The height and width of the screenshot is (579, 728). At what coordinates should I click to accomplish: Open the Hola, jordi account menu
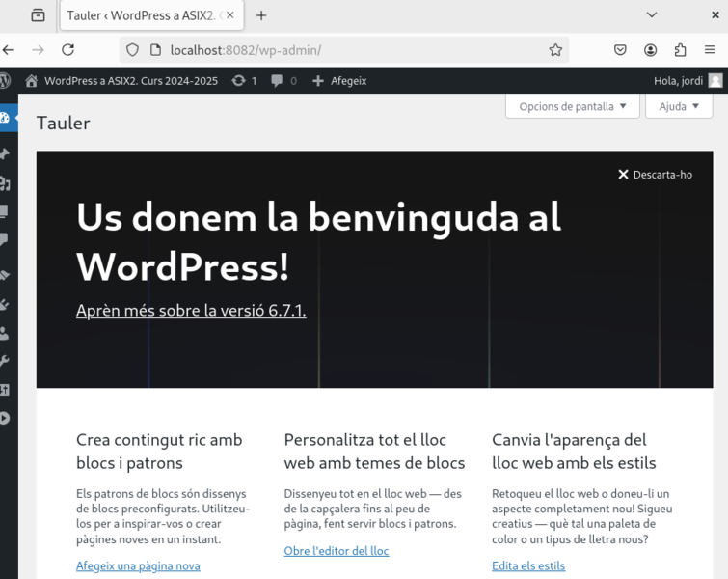(678, 81)
